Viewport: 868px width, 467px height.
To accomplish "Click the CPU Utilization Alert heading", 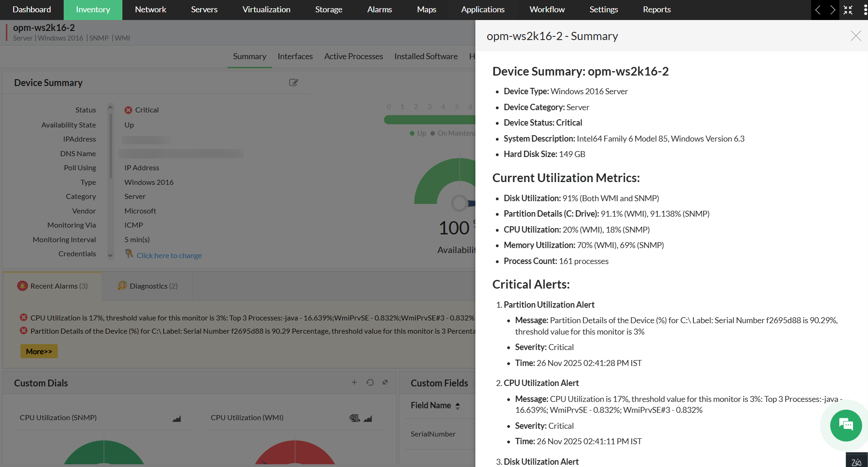I will (541, 383).
